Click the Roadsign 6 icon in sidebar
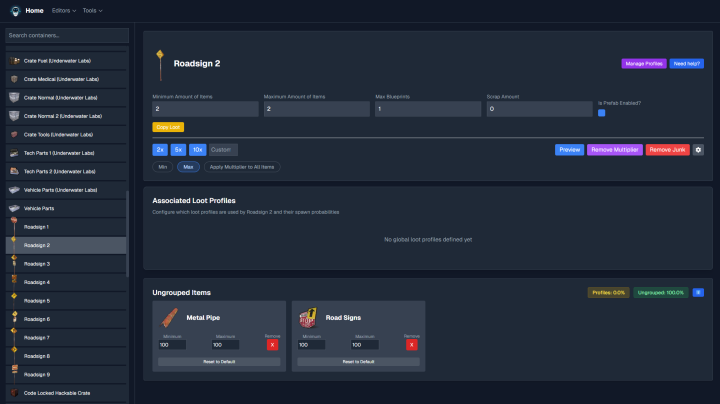The height and width of the screenshot is (404, 720). tap(14, 319)
